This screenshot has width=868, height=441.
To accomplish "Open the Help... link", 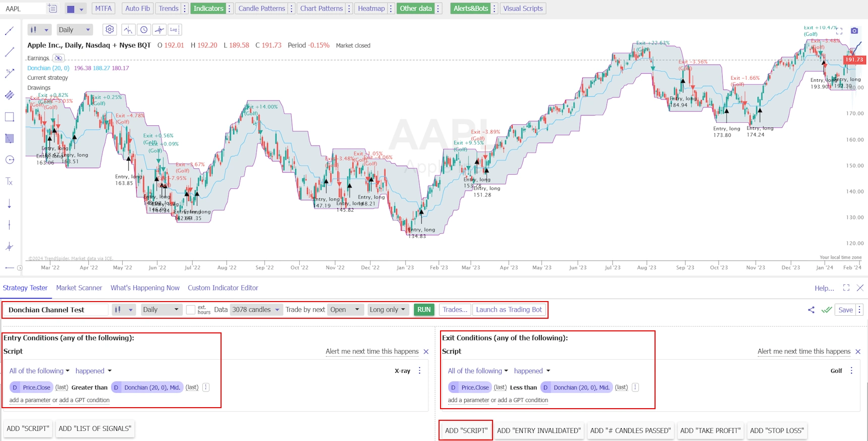I will (x=824, y=288).
